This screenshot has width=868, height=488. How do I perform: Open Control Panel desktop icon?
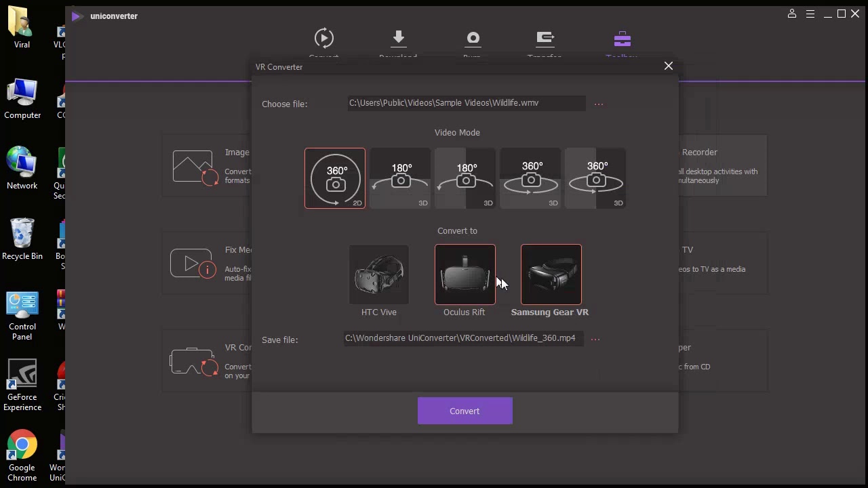point(22,316)
